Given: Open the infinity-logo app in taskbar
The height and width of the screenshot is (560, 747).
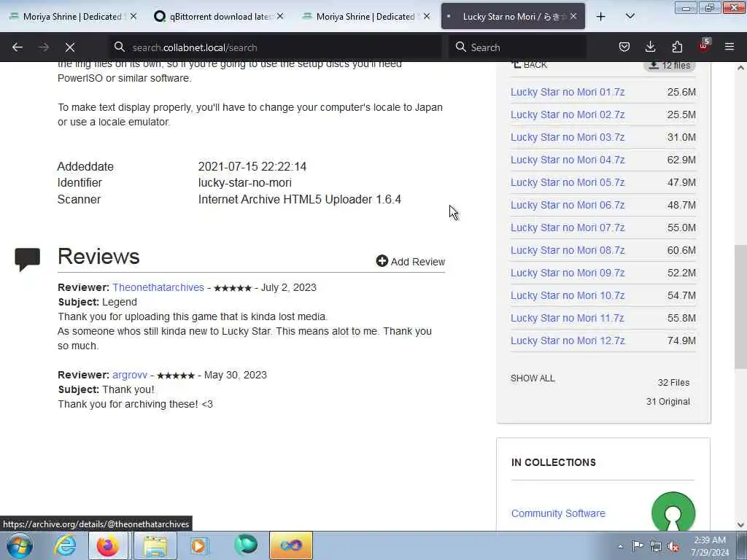Looking at the screenshot, I should (291, 545).
